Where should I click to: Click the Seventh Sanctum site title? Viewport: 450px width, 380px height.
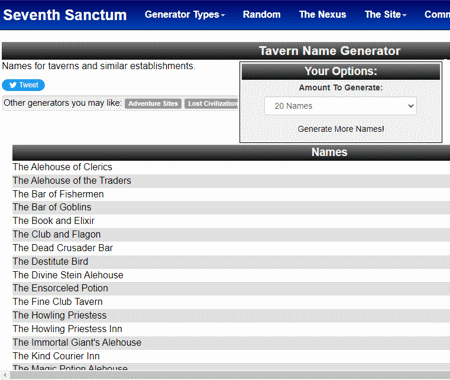click(65, 15)
